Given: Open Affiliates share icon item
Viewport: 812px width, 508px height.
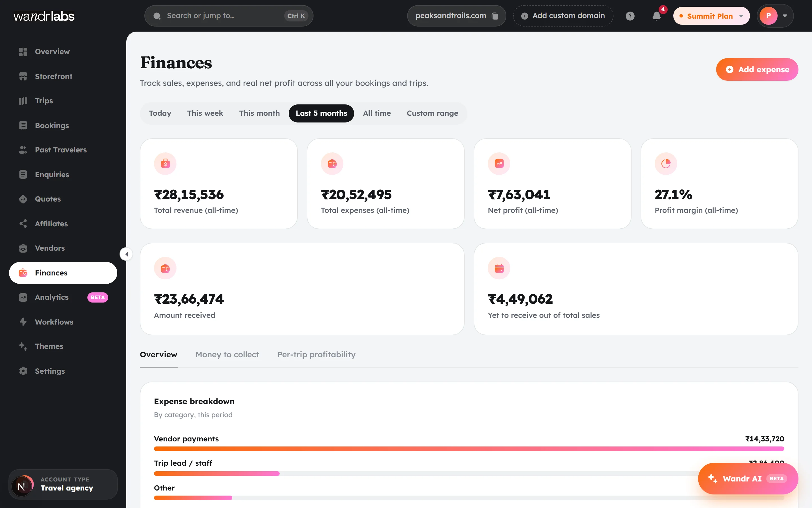Looking at the screenshot, I should tap(63, 224).
